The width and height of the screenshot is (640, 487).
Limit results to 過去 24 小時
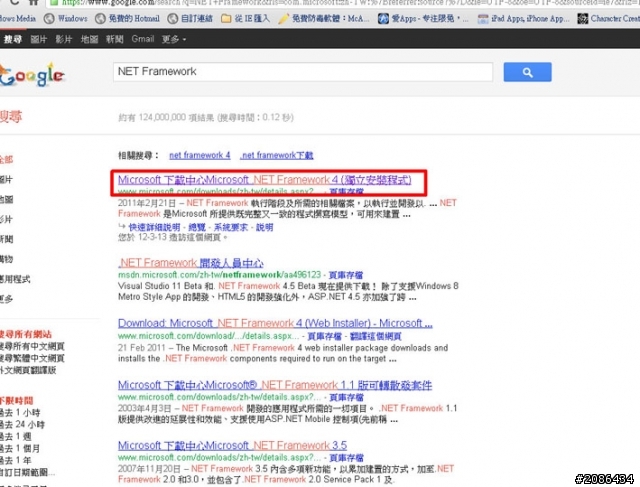coord(22,425)
